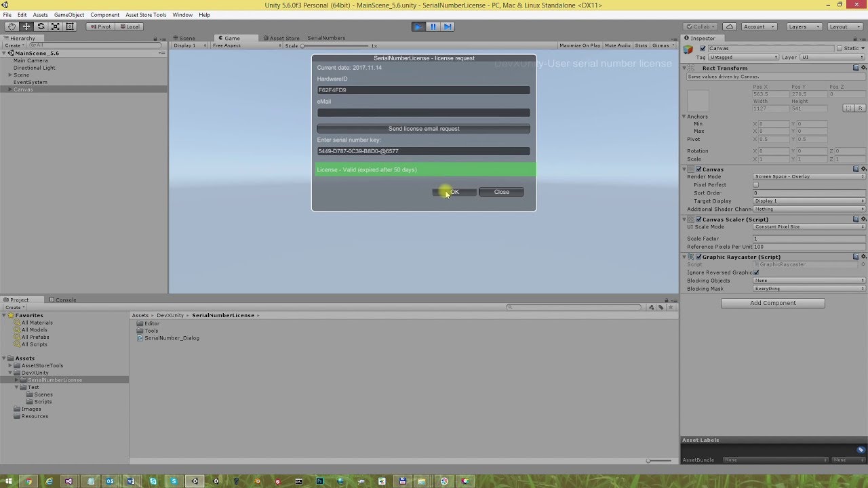Click the Rect Transform help book icon
The height and width of the screenshot is (488, 868).
[856, 68]
